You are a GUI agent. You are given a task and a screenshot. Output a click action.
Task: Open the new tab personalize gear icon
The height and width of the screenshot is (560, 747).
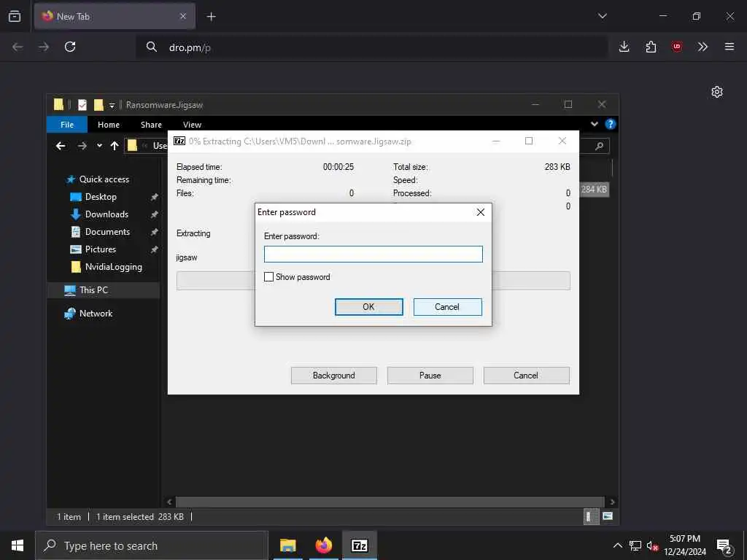click(717, 92)
